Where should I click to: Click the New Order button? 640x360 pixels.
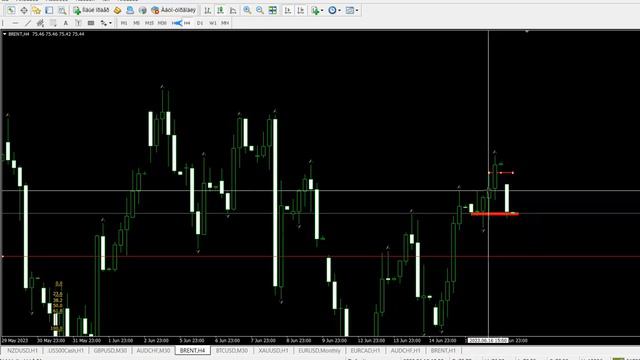click(x=91, y=10)
